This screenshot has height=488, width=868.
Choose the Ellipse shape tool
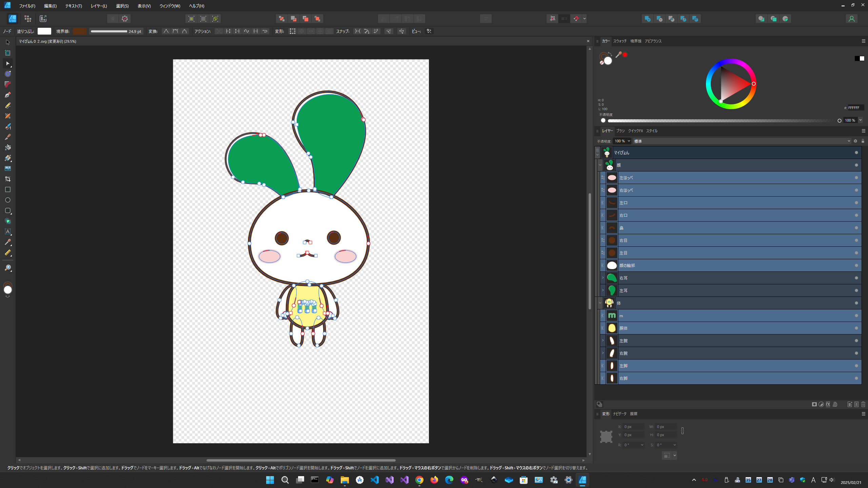7,200
